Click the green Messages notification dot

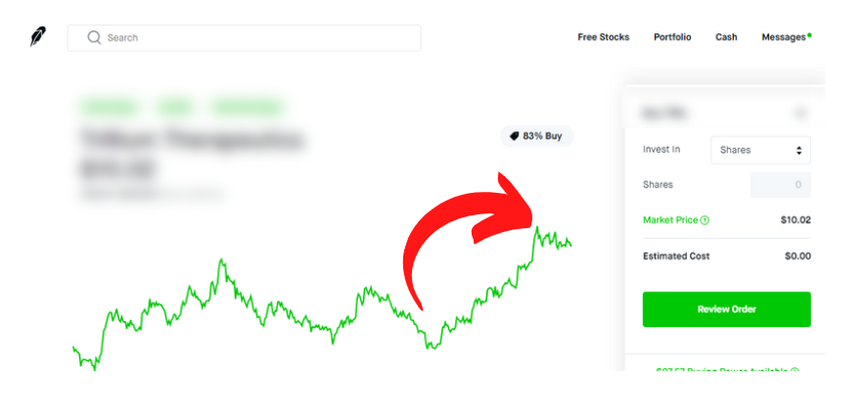pyautogui.click(x=810, y=35)
